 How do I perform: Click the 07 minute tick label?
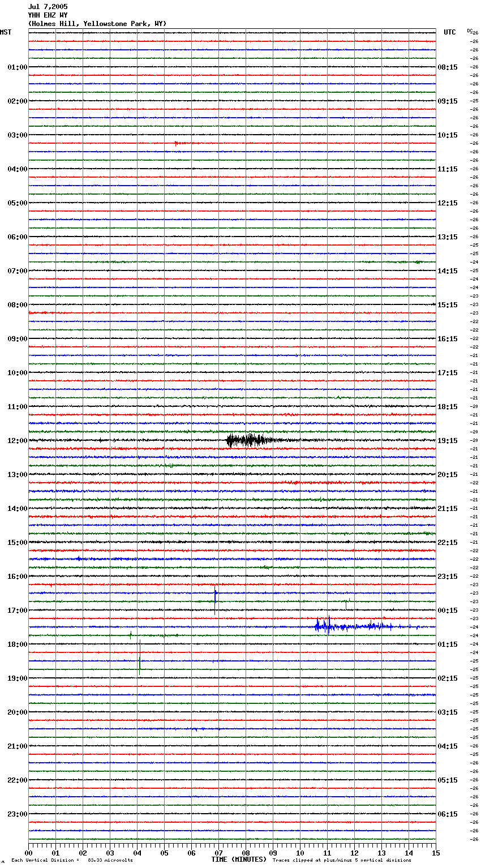point(218,852)
